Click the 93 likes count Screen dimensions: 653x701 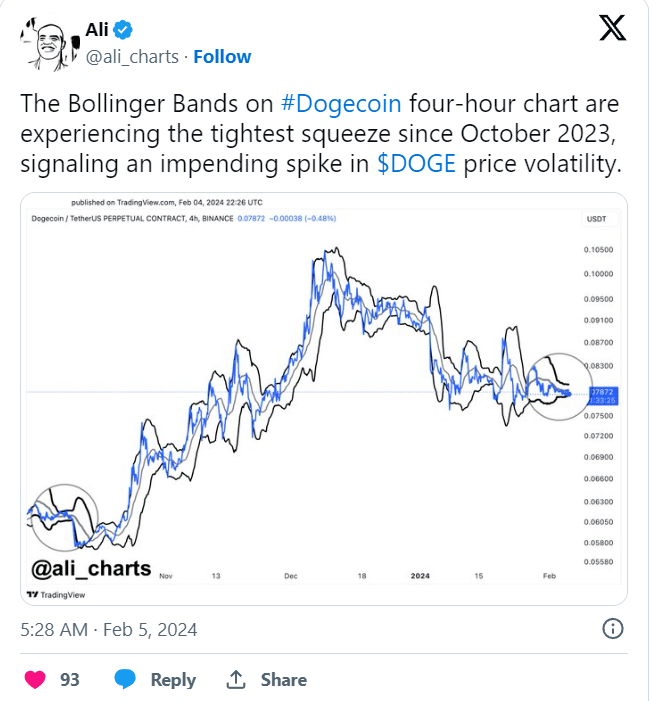click(x=70, y=680)
